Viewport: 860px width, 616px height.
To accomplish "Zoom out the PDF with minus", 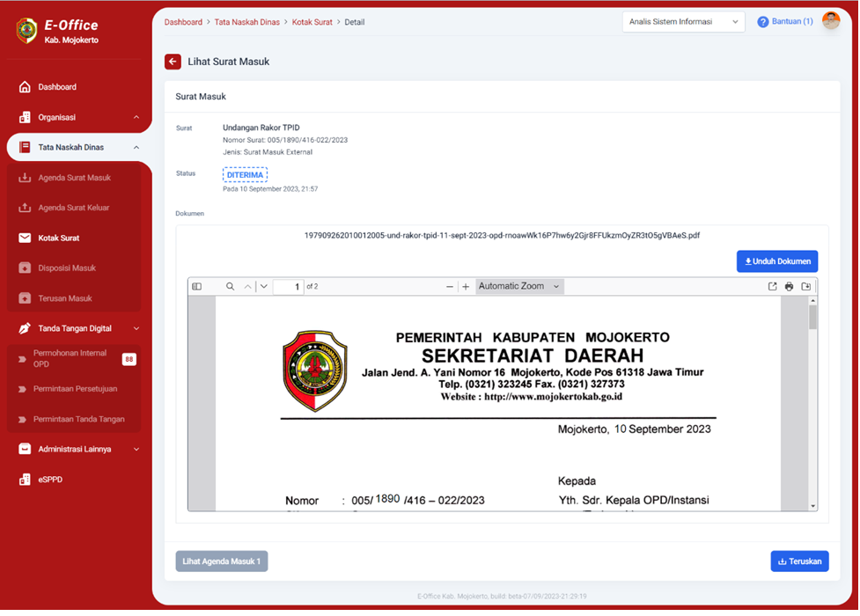I will pos(450,286).
